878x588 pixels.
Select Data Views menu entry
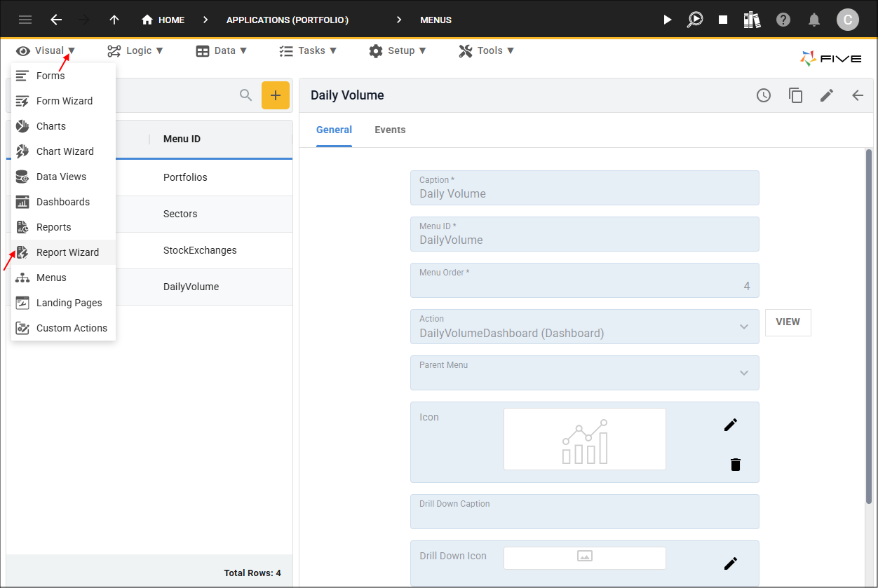tap(63, 177)
